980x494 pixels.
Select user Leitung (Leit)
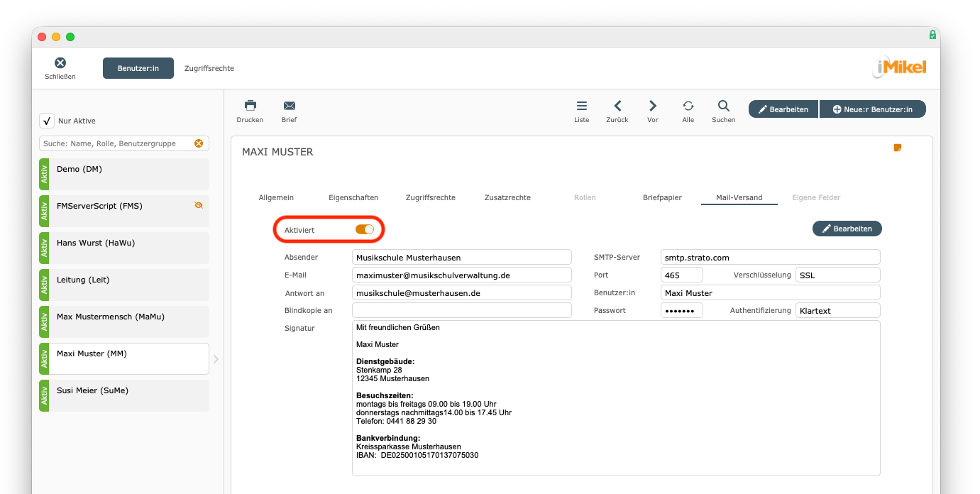click(x=124, y=285)
